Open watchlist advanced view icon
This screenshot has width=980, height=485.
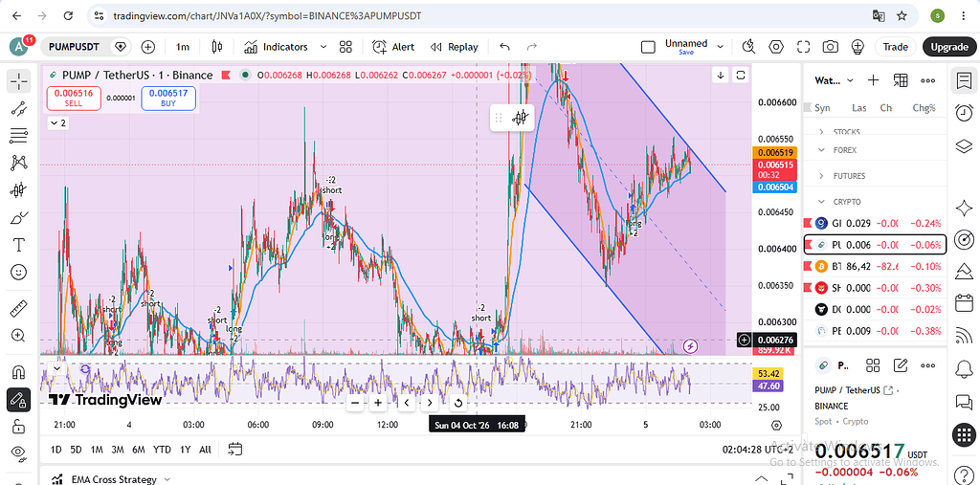tap(900, 80)
